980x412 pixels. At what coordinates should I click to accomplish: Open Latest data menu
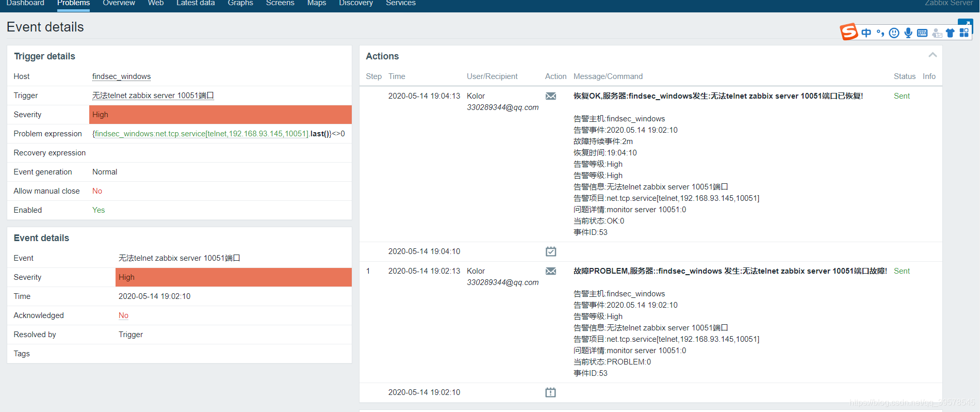point(195,3)
